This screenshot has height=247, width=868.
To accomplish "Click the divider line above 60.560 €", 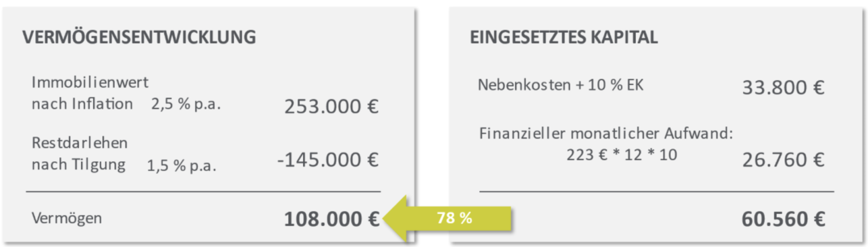I will [656, 192].
